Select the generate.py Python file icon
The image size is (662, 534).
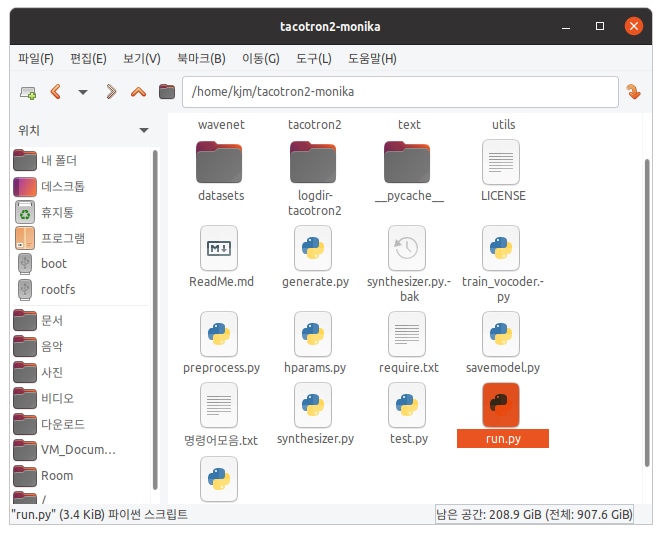click(x=313, y=248)
